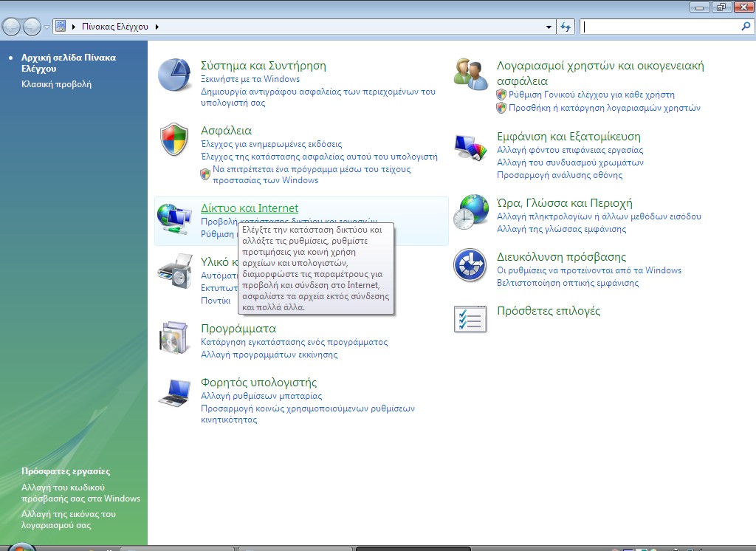Click Αλλαγή φόντου επιφάνειας εργασίας
This screenshot has width=756, height=551.
point(570,150)
